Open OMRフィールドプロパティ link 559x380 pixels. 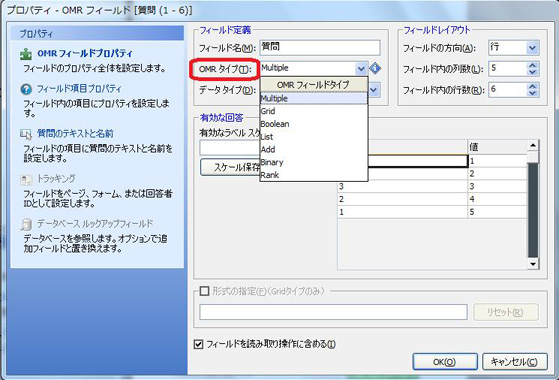(85, 53)
